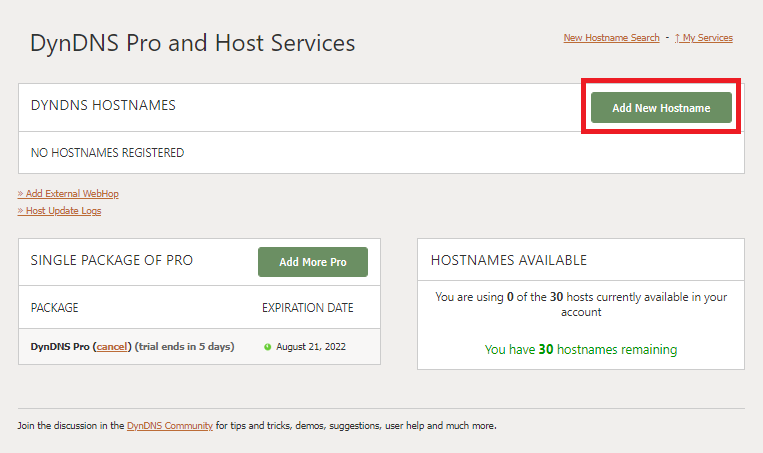Click the Add New Hostname button

[661, 108]
